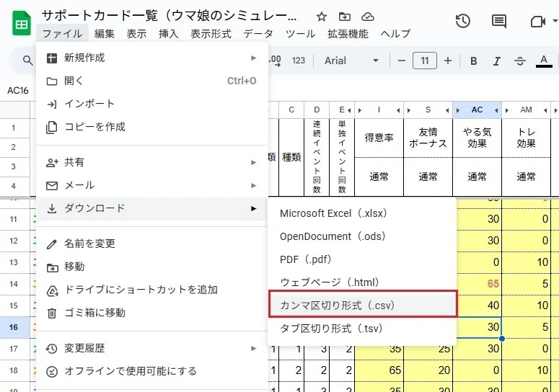Open the ヘルプ menu

[x=395, y=34]
